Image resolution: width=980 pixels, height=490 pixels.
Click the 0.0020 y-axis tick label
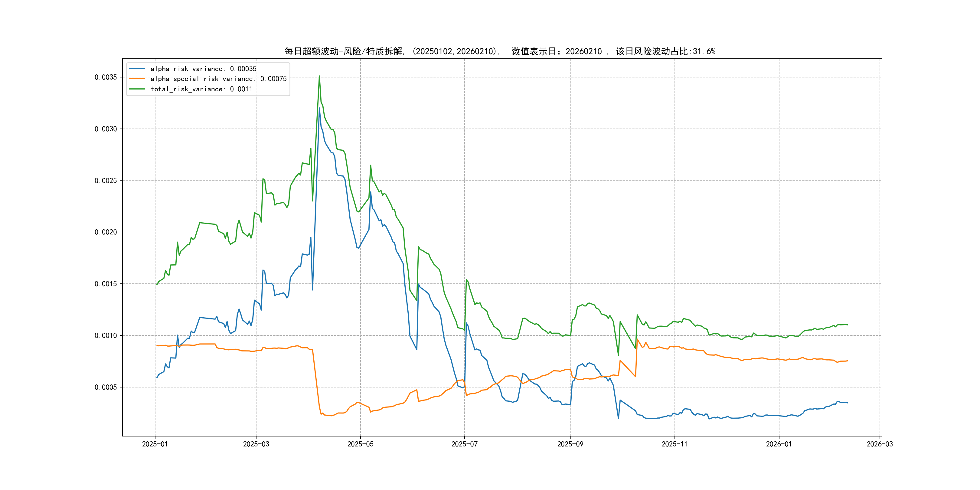[x=106, y=232]
